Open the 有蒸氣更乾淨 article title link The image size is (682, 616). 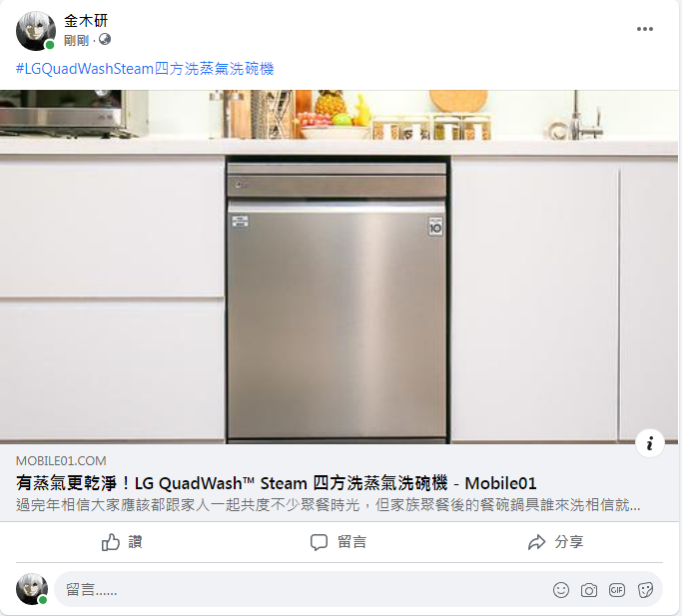277,483
